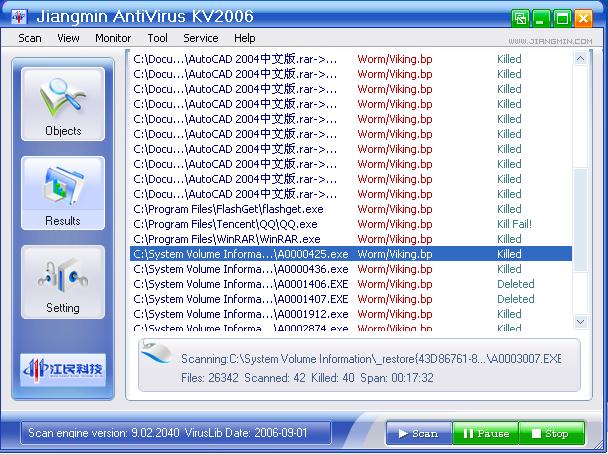Open the Help menu
Screen dimensions: 608x455
click(245, 38)
